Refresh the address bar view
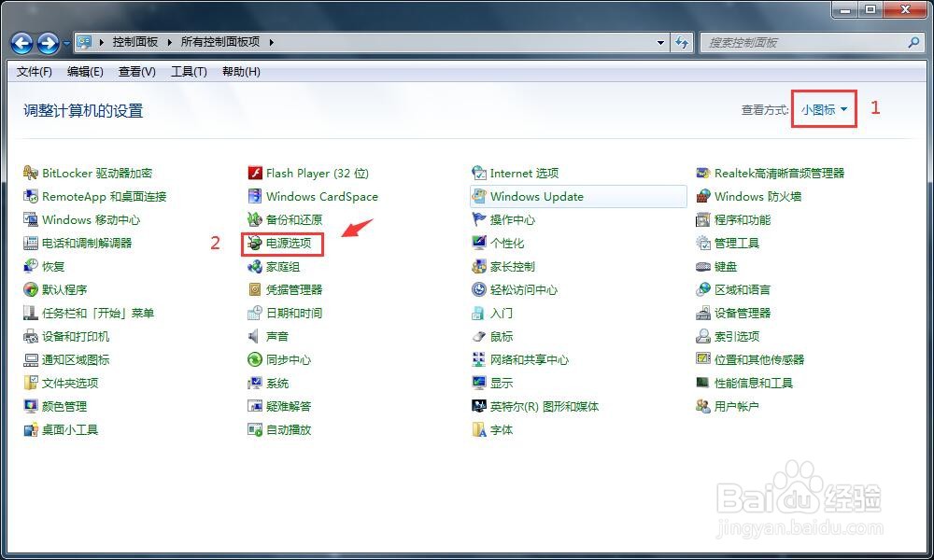Image resolution: width=934 pixels, height=560 pixels. click(682, 42)
